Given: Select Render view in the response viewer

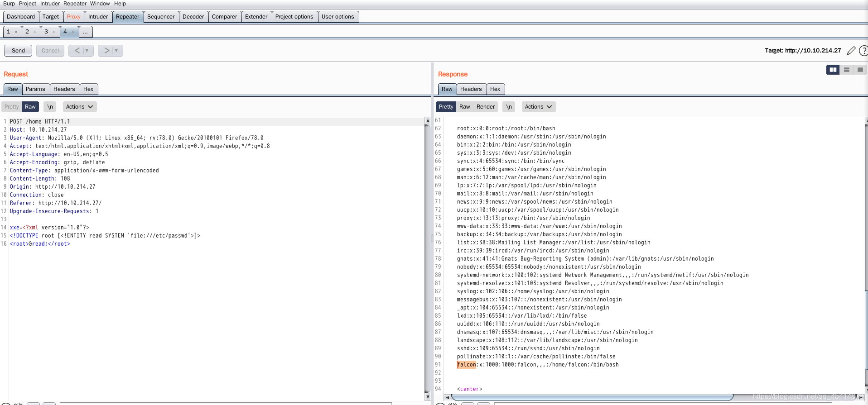Looking at the screenshot, I should [486, 107].
